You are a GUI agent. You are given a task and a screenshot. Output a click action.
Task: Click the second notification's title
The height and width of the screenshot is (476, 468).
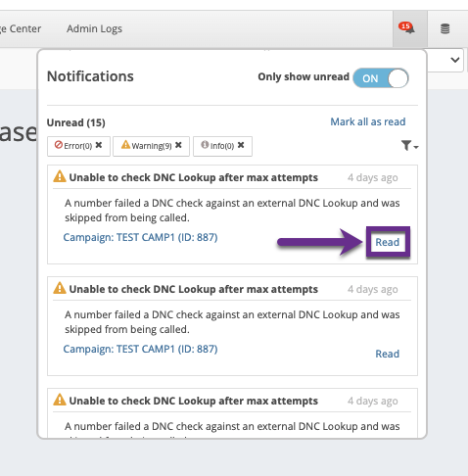[194, 290]
